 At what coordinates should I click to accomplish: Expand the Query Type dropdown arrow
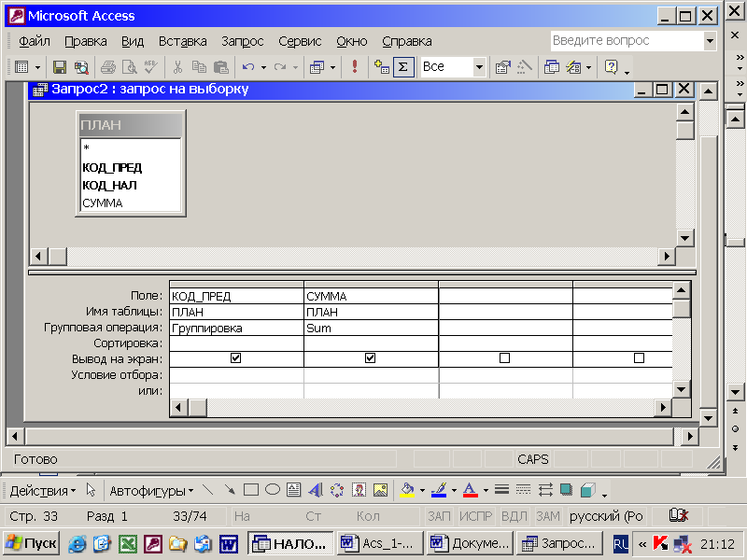click(x=332, y=67)
